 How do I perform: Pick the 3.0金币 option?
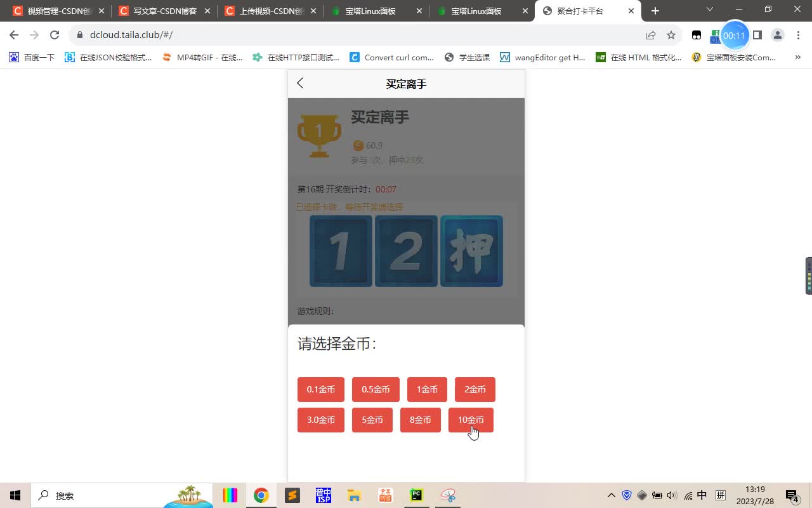321,420
